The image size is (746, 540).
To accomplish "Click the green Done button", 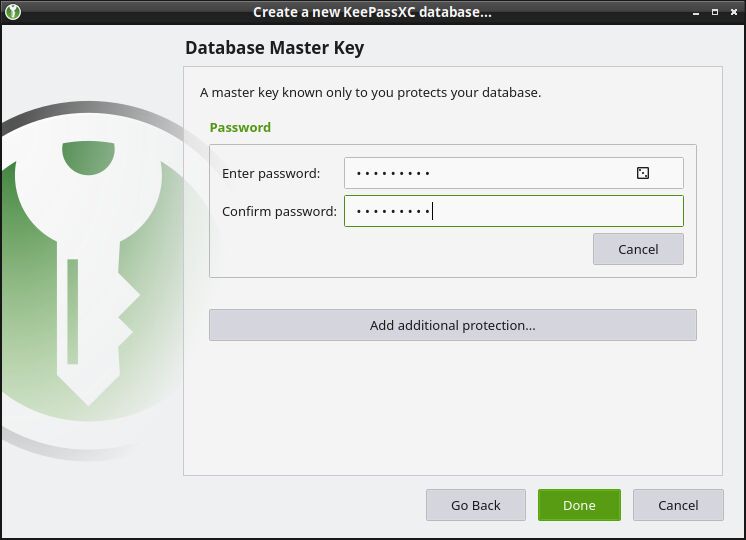I will [579, 505].
